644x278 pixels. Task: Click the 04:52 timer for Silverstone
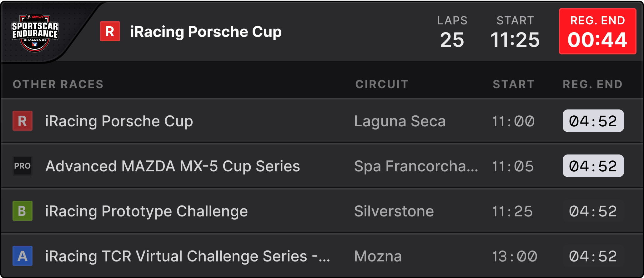[593, 211]
